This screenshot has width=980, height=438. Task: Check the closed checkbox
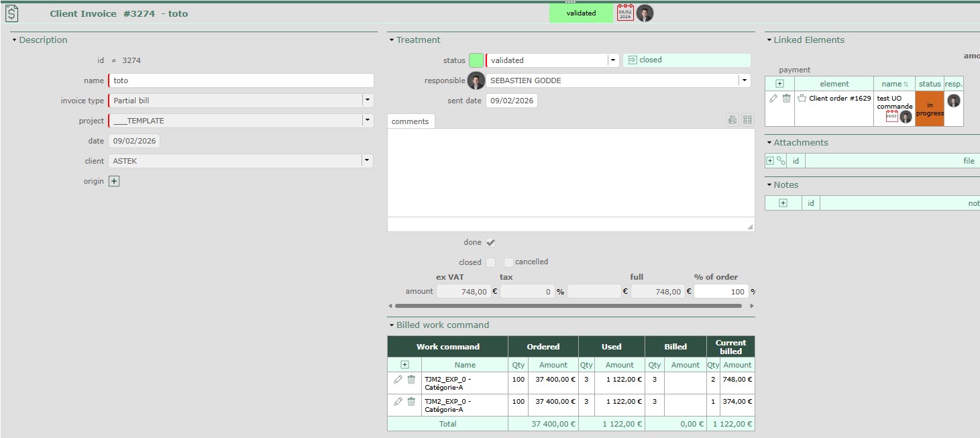490,262
